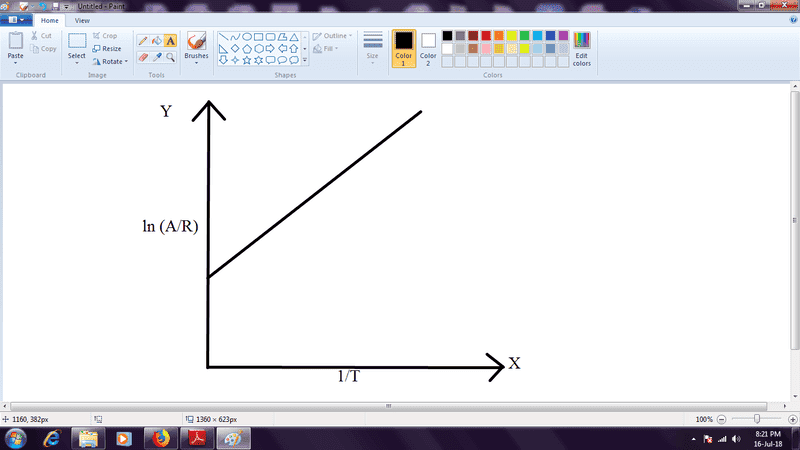Choose the Diamond shape
Image resolution: width=800 pixels, height=450 pixels.
point(235,48)
